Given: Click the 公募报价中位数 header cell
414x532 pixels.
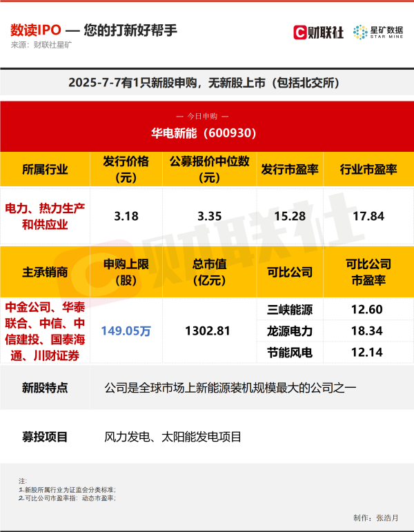Looking at the screenshot, I should coord(209,169).
